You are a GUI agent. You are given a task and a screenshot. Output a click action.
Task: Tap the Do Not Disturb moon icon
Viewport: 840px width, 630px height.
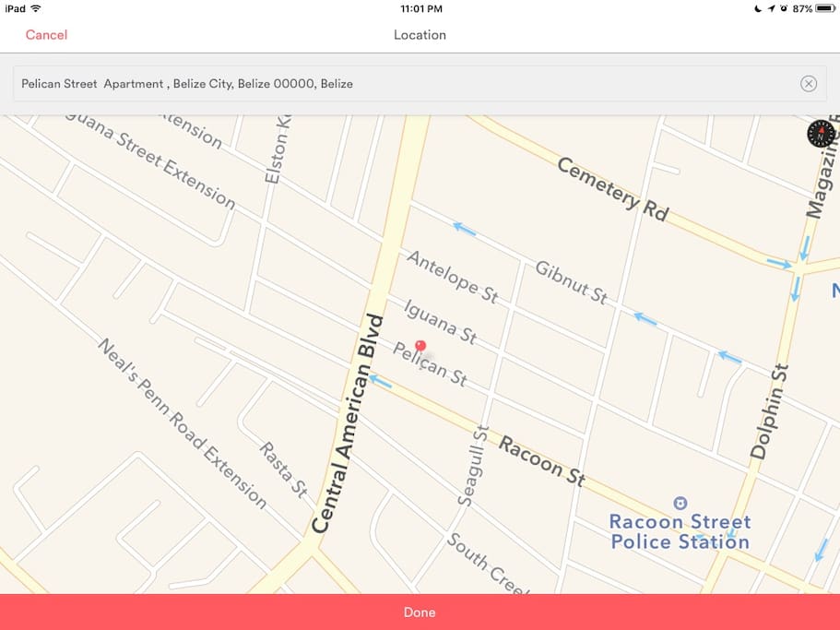click(x=758, y=8)
